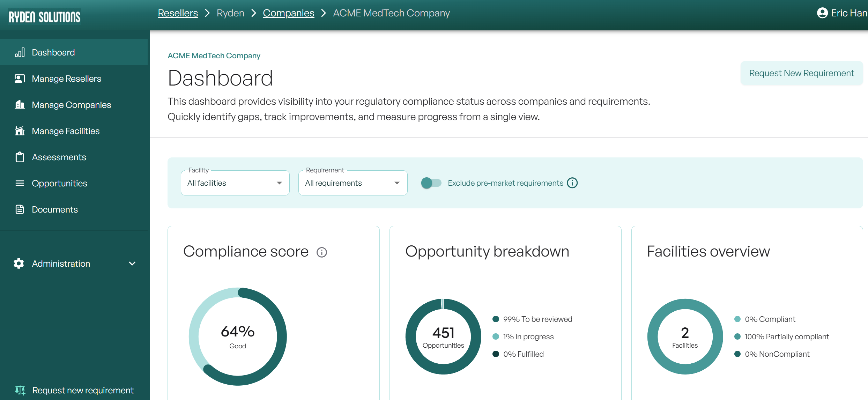
Task: Open Opportunities from the sidebar
Action: pos(59,183)
